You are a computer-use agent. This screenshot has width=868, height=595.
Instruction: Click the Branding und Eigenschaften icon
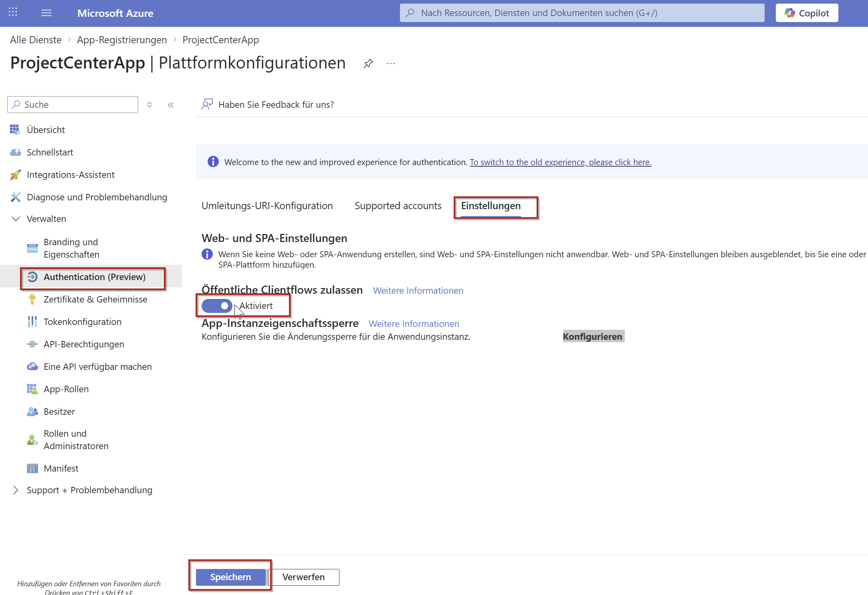pyautogui.click(x=32, y=248)
